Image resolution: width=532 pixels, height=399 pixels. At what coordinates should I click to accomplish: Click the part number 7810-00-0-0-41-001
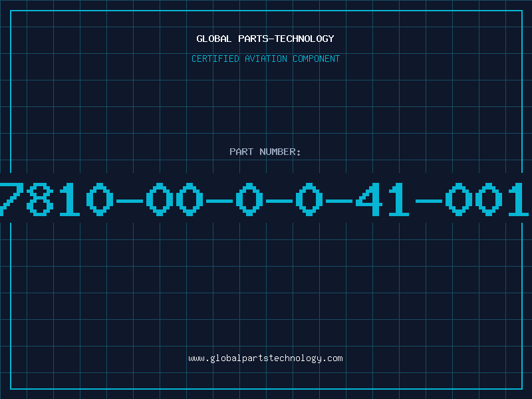pos(264,199)
